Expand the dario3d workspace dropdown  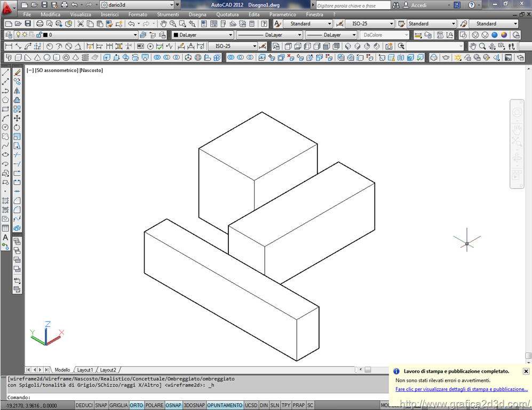tap(177, 5)
